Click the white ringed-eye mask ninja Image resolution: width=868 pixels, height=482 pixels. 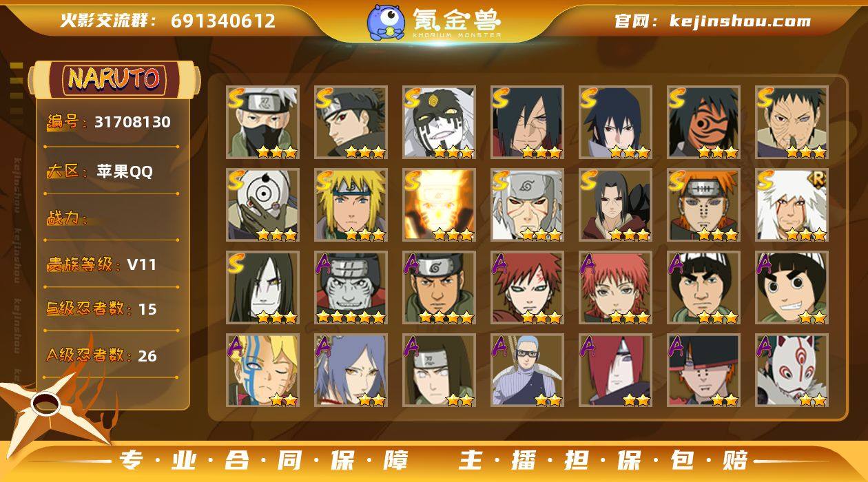pos(262,205)
